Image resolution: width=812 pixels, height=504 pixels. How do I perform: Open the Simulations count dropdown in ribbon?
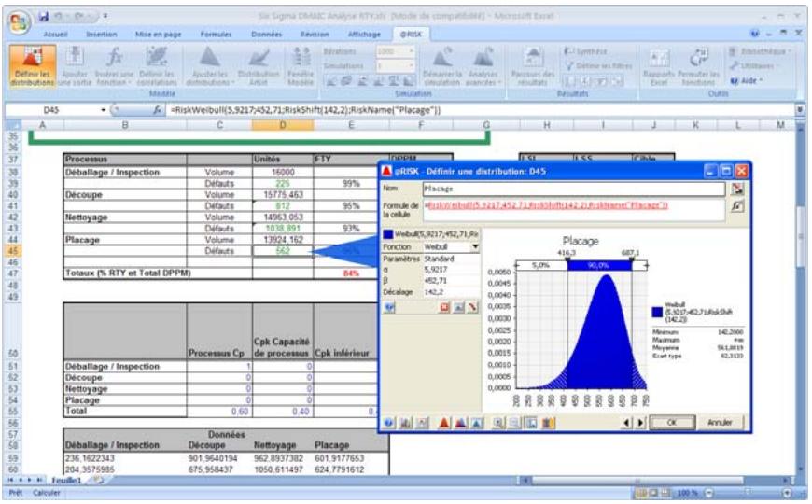tap(412, 65)
